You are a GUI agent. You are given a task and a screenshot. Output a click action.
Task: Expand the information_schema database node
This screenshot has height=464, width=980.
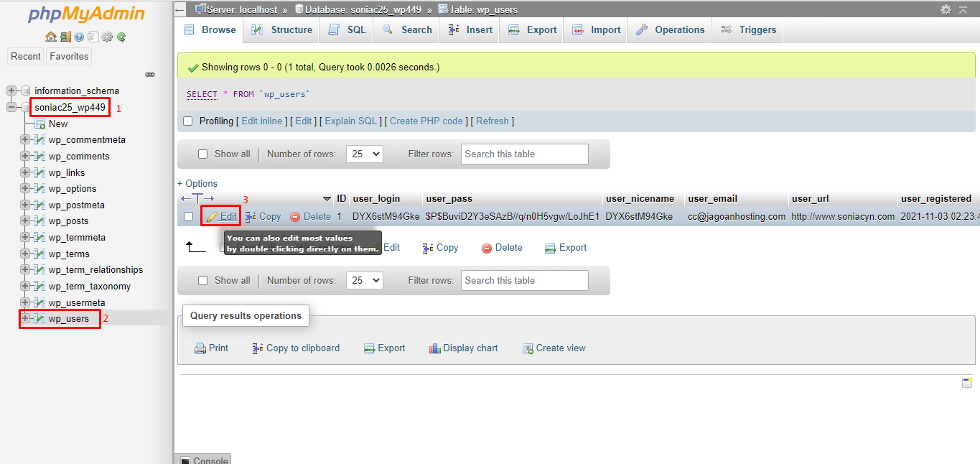(x=11, y=91)
